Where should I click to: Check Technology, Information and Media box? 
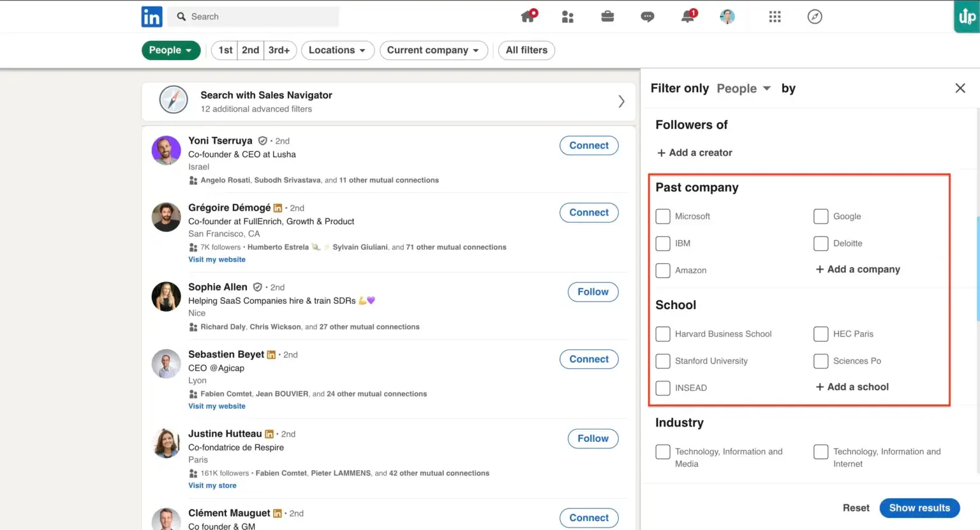[x=663, y=452]
